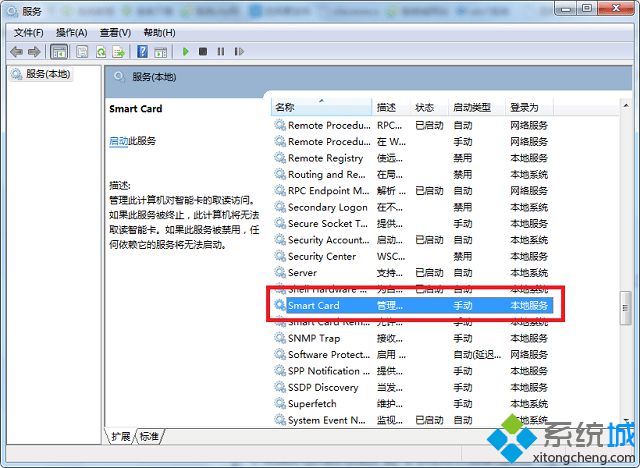
Task: Click the 启动 link to start service
Action: tap(119, 141)
